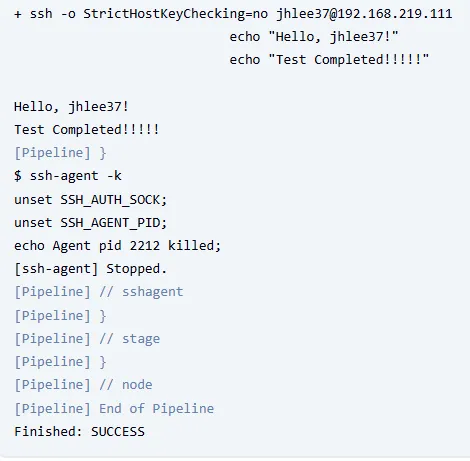Click the Finished: SUCCESS status text
Image resolution: width=470 pixels, height=461 pixels.
coord(79,432)
